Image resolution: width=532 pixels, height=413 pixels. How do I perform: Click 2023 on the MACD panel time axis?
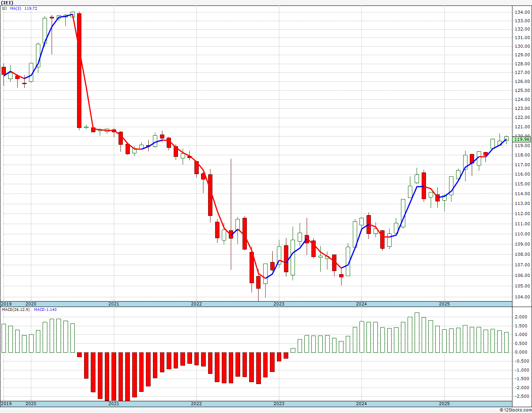[279, 404]
